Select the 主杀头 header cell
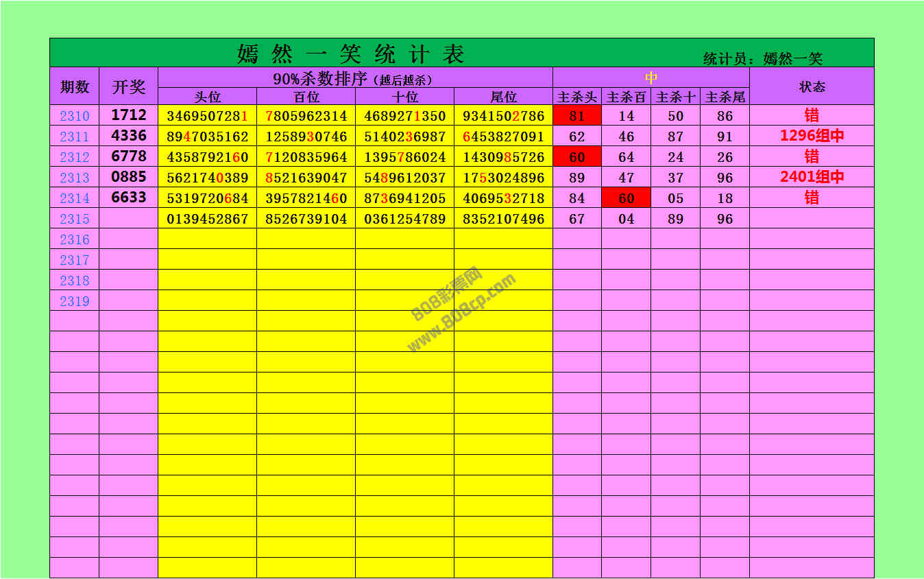Screen dimensions: 924x579 point(577,97)
